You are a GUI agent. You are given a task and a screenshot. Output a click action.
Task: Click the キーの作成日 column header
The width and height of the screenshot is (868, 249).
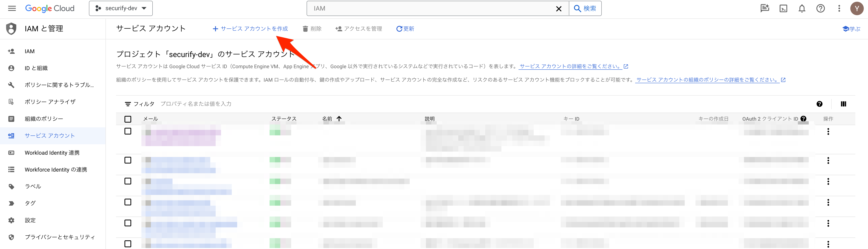tap(713, 119)
